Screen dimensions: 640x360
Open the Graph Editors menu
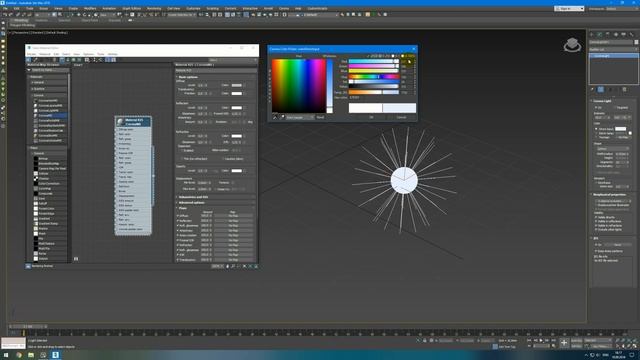click(131, 8)
